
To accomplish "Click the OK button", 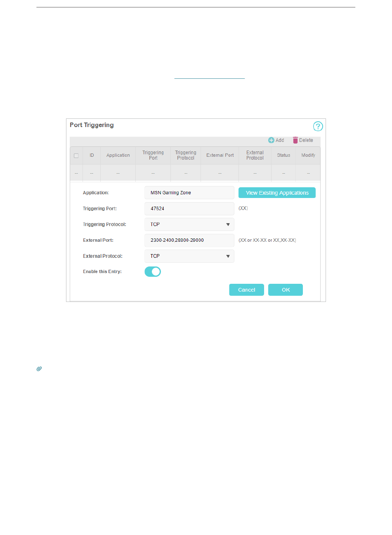I will pos(286,290).
